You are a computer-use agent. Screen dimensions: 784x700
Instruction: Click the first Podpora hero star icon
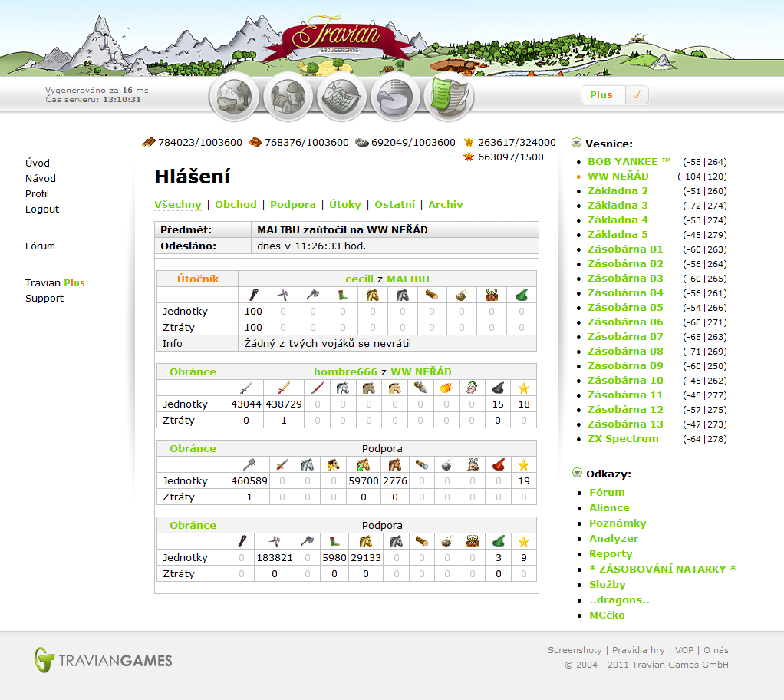(523, 465)
